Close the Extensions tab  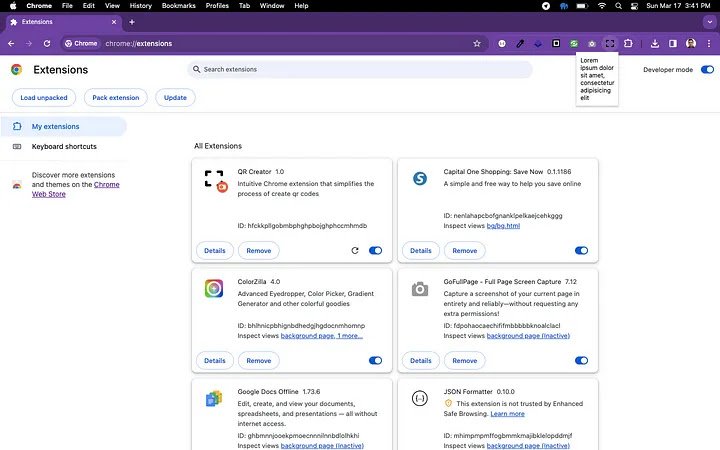click(114, 22)
